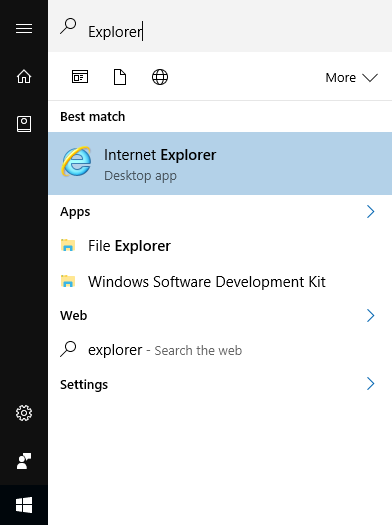Click the web search magnifier icon
This screenshot has height=525, width=392.
[68, 349]
